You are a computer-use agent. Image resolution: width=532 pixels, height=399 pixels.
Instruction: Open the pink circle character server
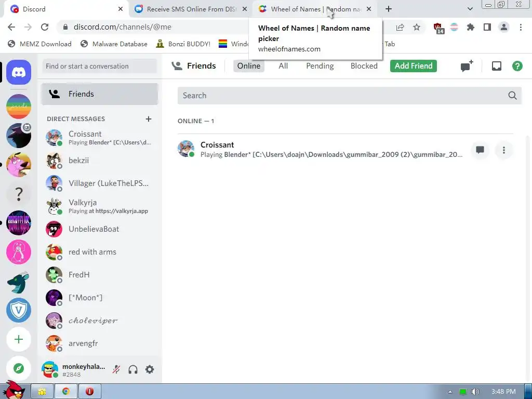coord(19,252)
